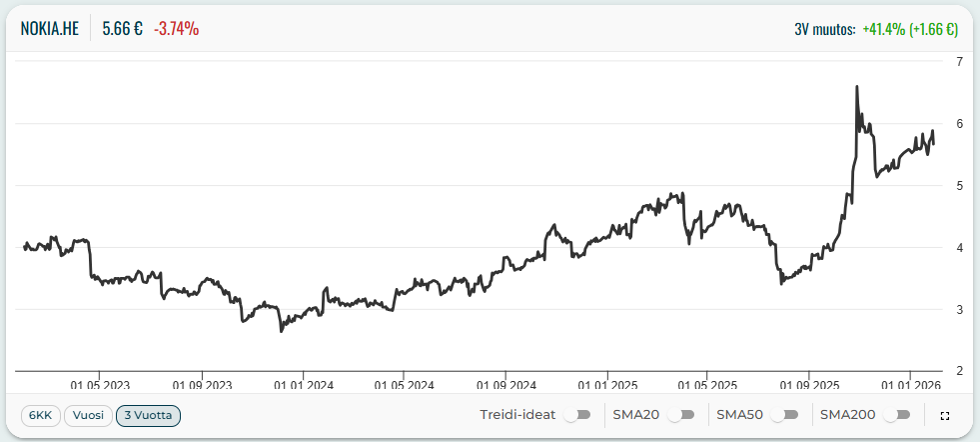Click the highest peak on the price line
The width and height of the screenshot is (980, 442).
[857, 87]
